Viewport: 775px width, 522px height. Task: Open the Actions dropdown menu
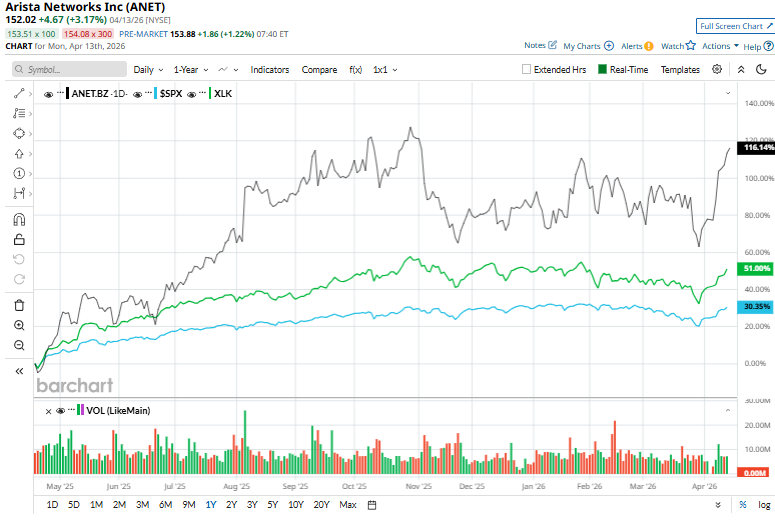tap(720, 46)
